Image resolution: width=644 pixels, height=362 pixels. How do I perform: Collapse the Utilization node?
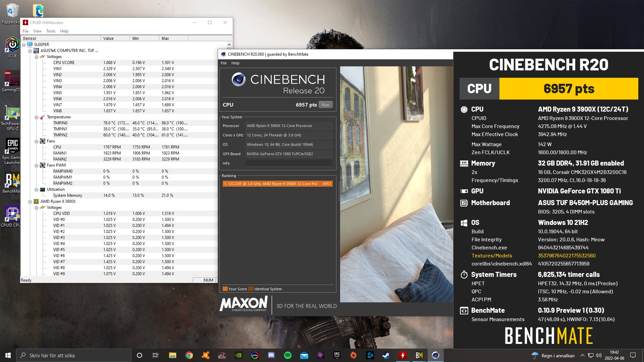[37, 189]
